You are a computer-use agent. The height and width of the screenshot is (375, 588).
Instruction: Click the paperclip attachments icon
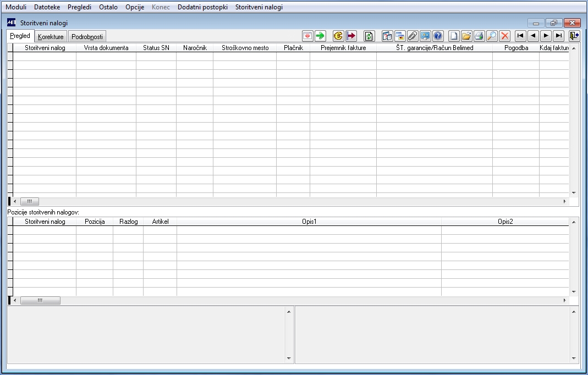[x=413, y=36]
